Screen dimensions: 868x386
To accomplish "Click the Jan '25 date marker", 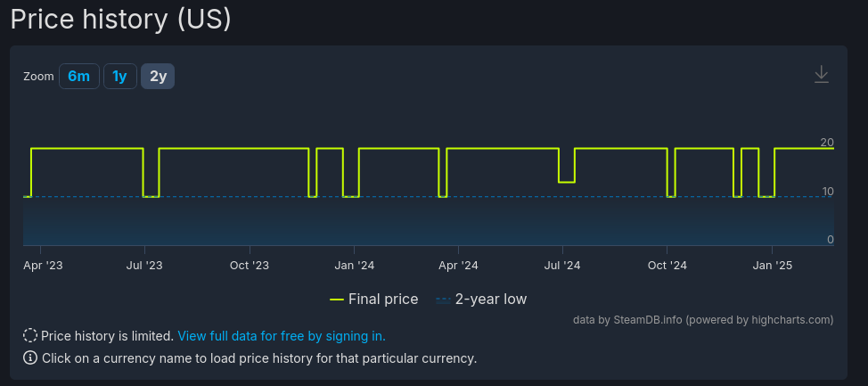I will [773, 265].
